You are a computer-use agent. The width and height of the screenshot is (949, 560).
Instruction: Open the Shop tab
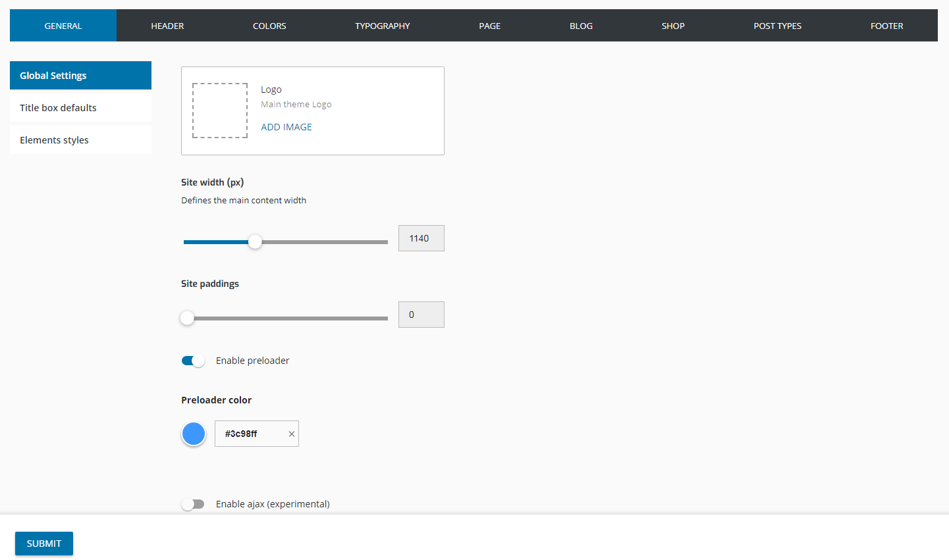pyautogui.click(x=673, y=26)
